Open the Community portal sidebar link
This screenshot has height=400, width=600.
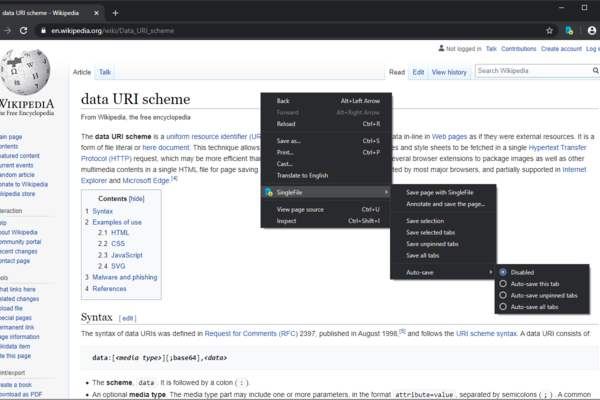point(20,242)
